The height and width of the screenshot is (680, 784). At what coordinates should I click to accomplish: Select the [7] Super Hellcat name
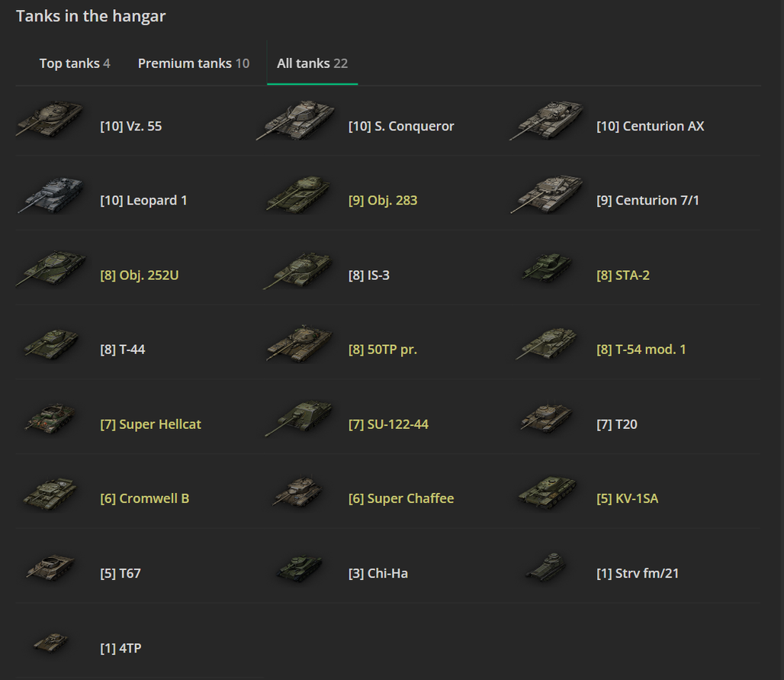(150, 424)
